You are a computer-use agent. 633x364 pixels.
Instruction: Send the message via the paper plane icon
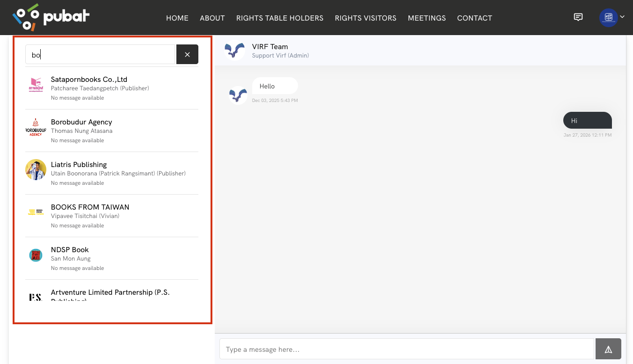608,349
